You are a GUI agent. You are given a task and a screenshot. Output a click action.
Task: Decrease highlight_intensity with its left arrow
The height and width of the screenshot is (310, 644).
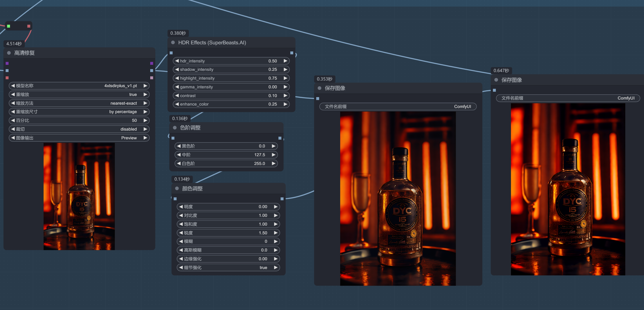pos(177,78)
